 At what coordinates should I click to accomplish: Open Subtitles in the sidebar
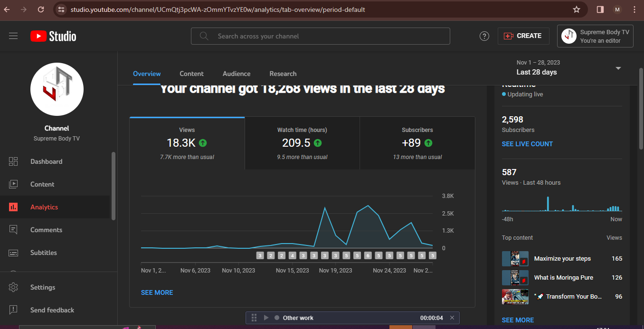55,253
